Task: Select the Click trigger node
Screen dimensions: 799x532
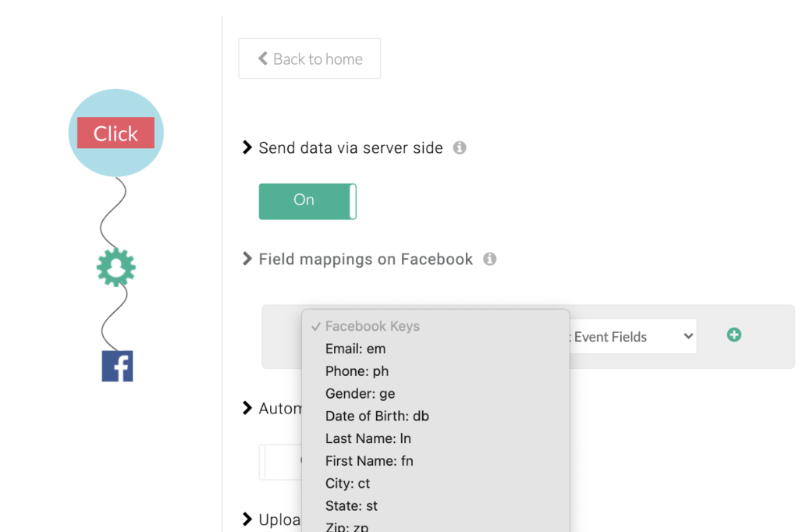Action: pos(115,133)
